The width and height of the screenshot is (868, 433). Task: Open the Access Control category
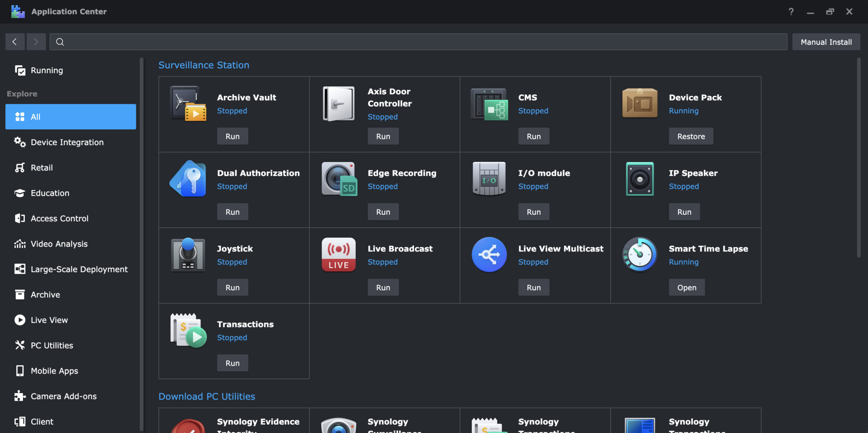pyautogui.click(x=71, y=218)
